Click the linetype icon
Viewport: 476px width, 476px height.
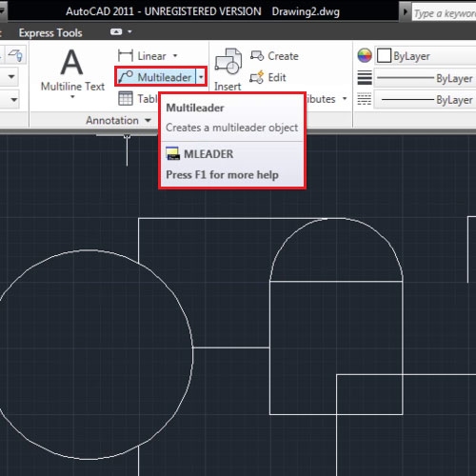[x=365, y=99]
